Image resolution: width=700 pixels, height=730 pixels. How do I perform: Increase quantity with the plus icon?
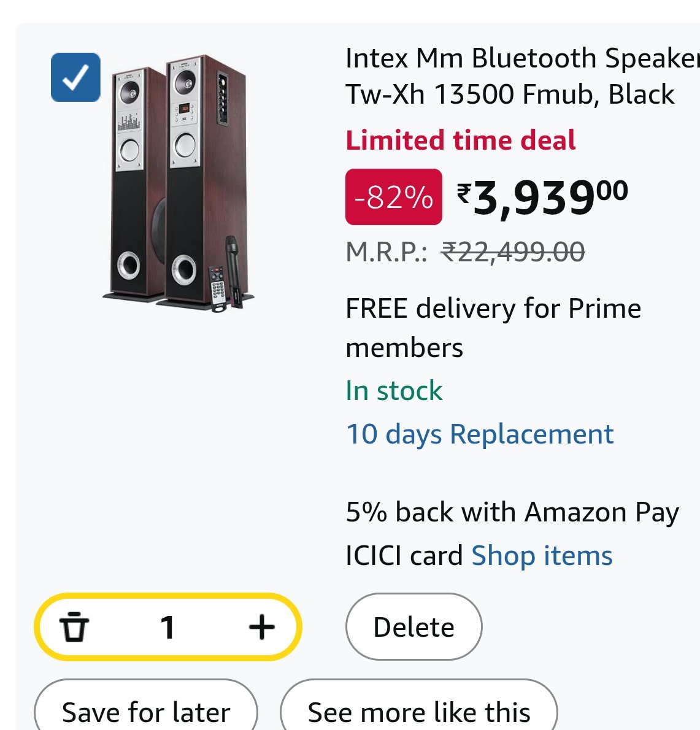pos(262,627)
